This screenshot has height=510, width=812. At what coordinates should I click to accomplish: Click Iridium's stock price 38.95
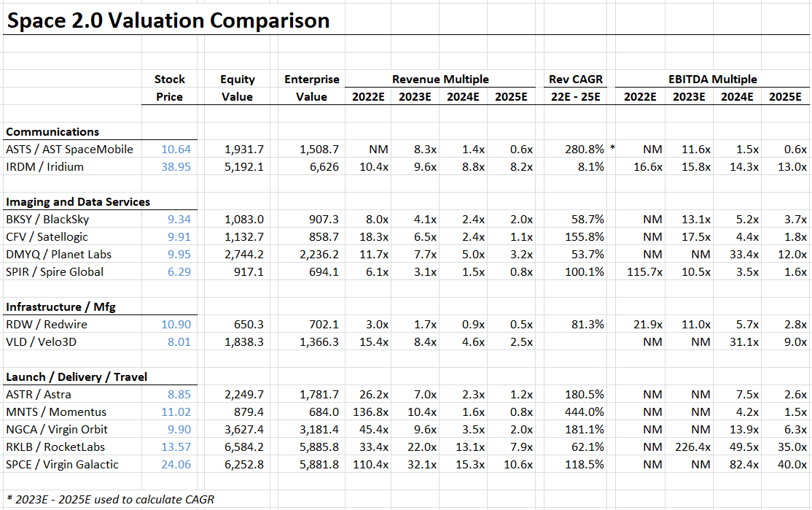[176, 167]
